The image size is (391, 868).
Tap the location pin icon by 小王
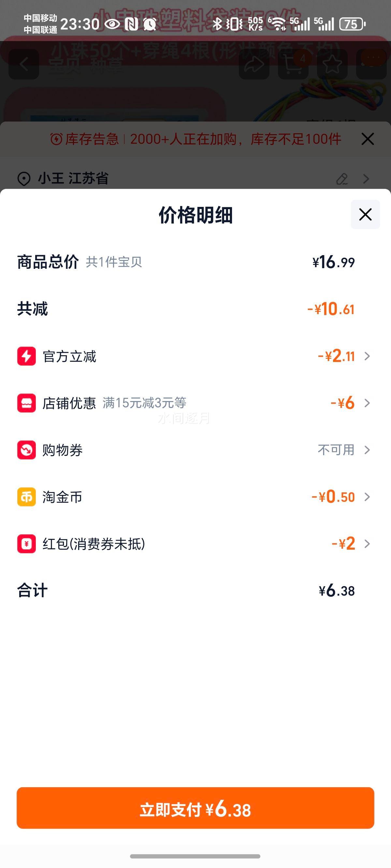click(24, 179)
